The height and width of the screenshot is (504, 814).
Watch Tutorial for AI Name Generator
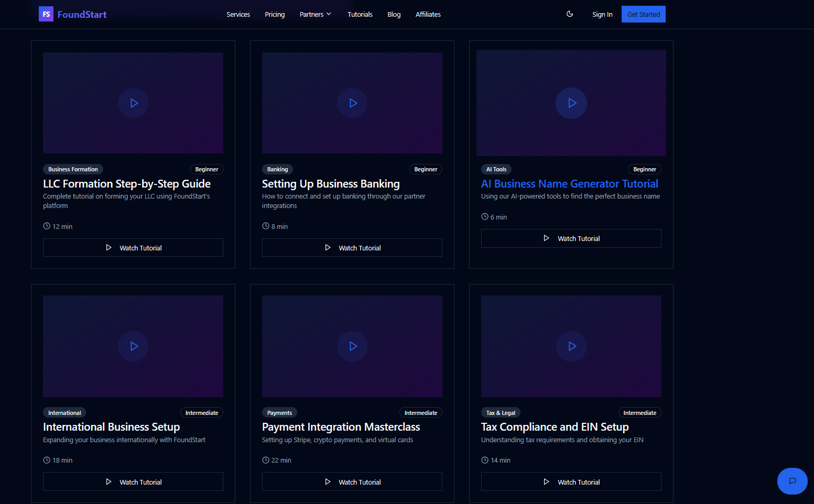click(571, 238)
